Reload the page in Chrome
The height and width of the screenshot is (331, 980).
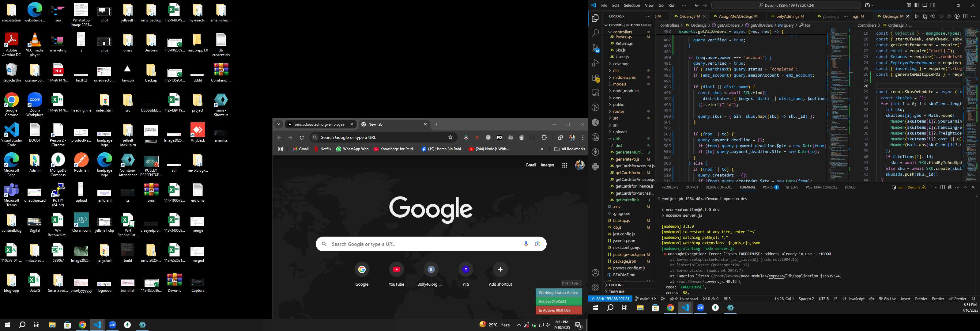[302, 138]
